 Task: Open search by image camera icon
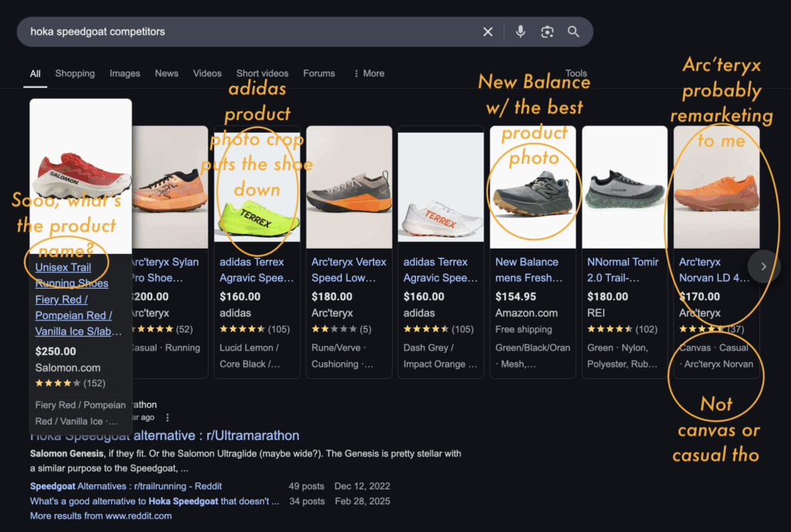tap(548, 32)
